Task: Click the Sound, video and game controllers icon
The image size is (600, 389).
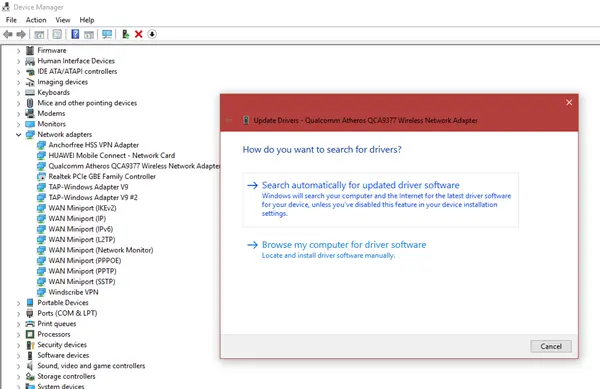Action: 29,366
